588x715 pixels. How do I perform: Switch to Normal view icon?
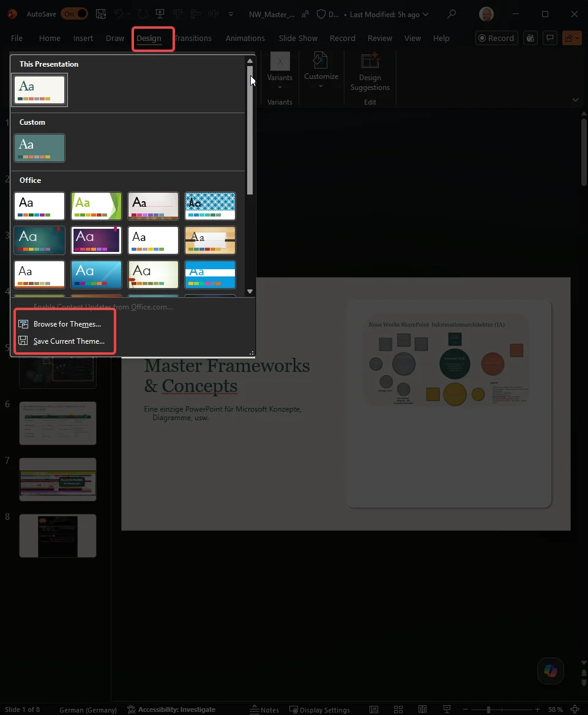[374, 709]
